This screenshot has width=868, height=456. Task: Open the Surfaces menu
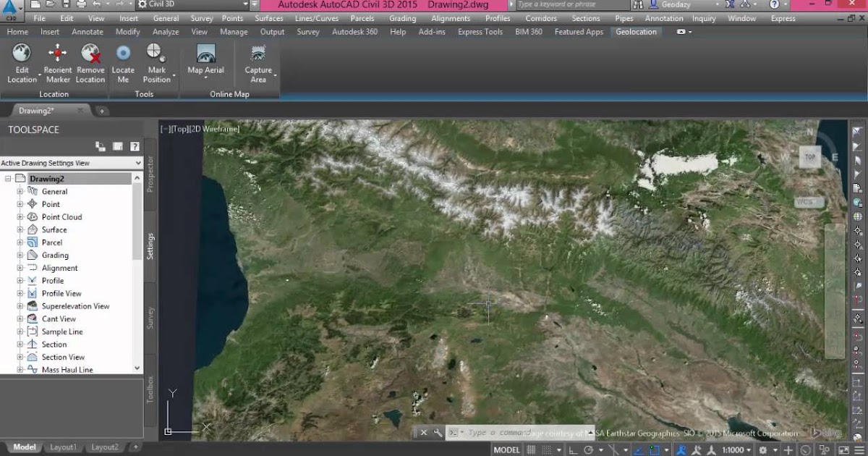click(x=269, y=18)
